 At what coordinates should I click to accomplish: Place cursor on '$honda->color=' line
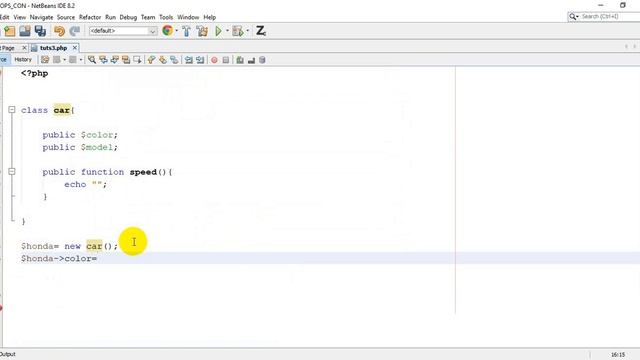[59, 258]
